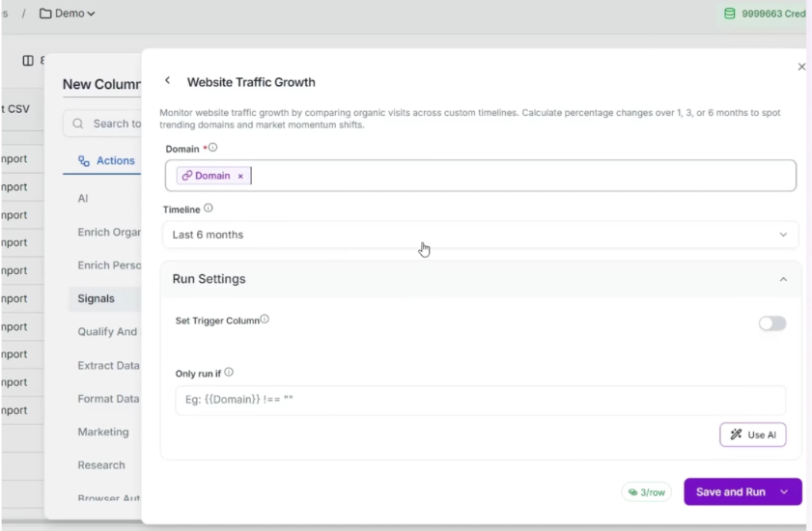812x531 pixels.
Task: Select the Enrich Organization category
Action: tap(109, 232)
